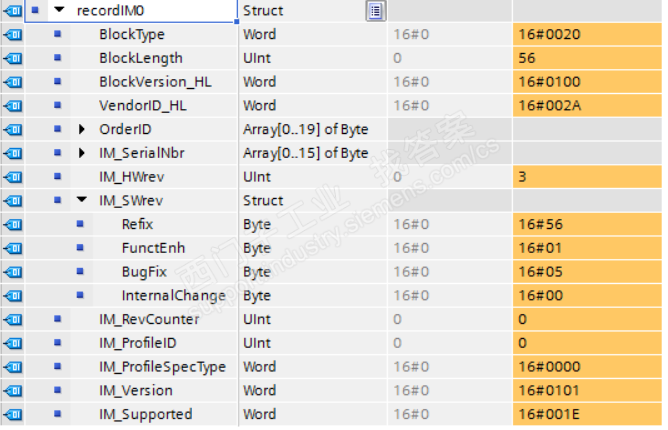Expand the IM_SerialNbr array
The image size is (668, 430).
click(x=83, y=153)
